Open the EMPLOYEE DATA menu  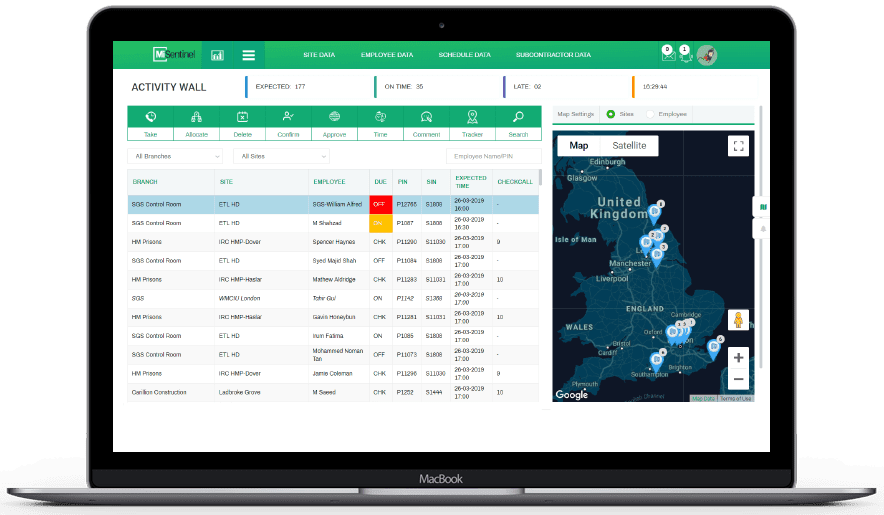[x=387, y=55]
